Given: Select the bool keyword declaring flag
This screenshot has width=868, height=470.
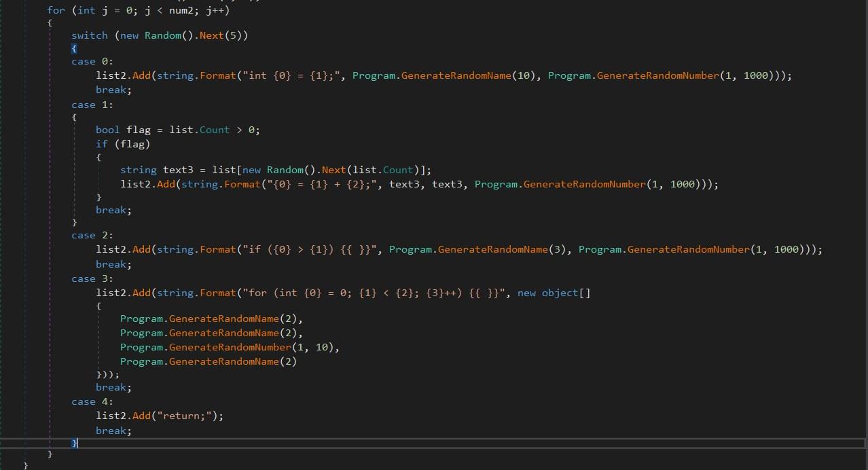Looking at the screenshot, I should point(107,129).
